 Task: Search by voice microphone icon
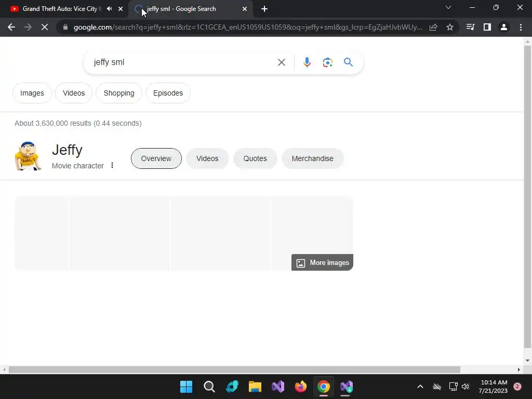[x=307, y=62]
